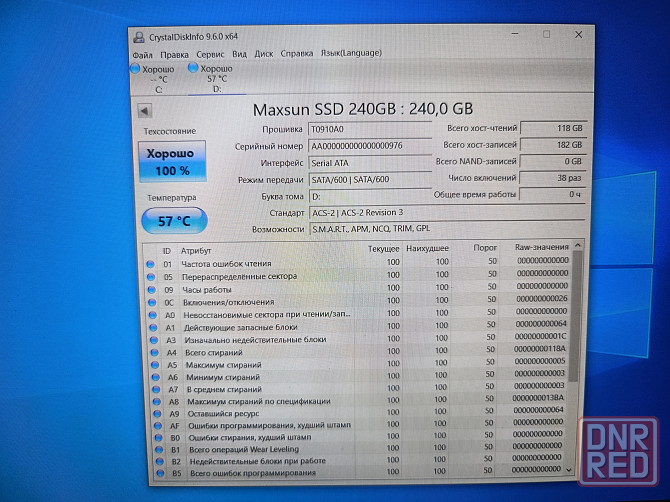Click raw value 0000000013BA
Image resolution: width=670 pixels, height=502 pixels.
(538, 398)
